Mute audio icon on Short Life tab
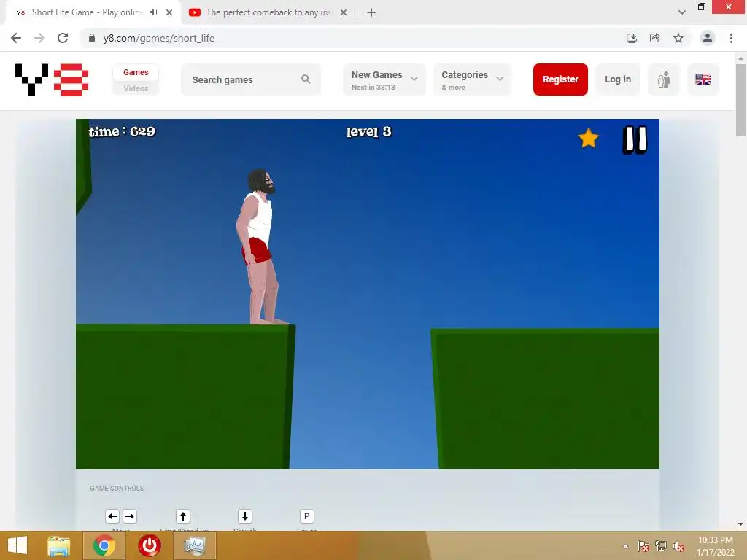This screenshot has height=560, width=747. click(153, 12)
